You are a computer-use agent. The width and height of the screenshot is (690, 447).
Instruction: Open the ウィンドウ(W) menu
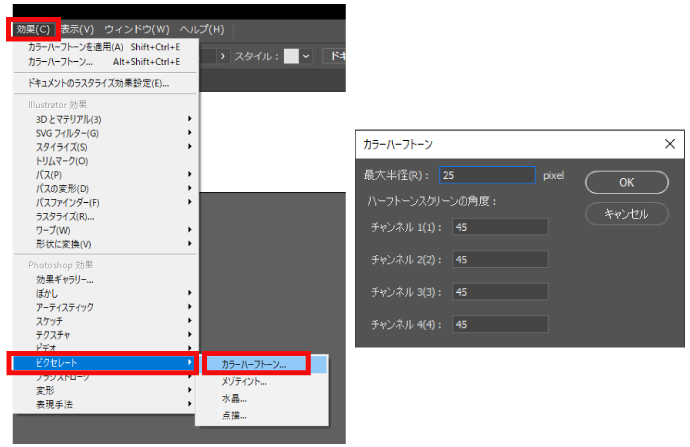coord(137,29)
